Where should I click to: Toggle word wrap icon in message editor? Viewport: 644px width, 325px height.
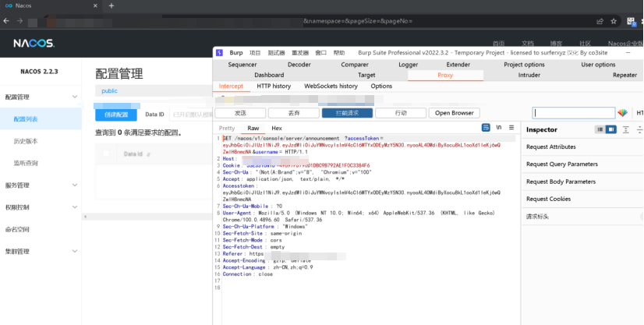[486, 128]
